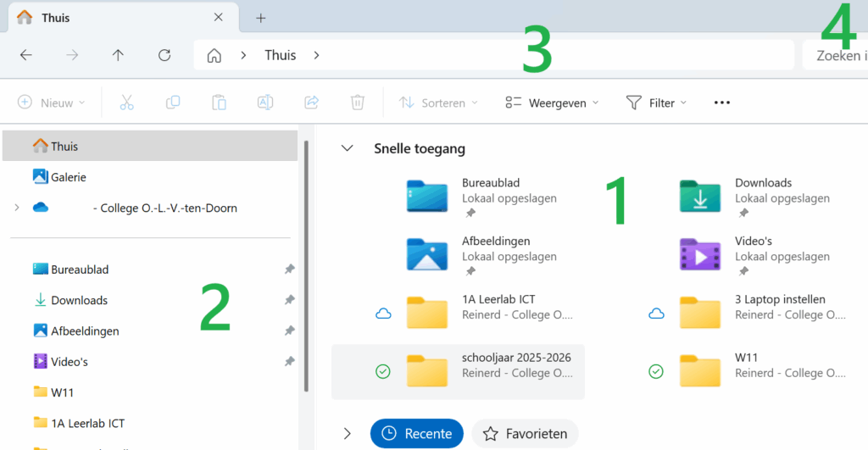868x450 pixels.
Task: Navigate back with the left arrow
Action: pos(26,55)
